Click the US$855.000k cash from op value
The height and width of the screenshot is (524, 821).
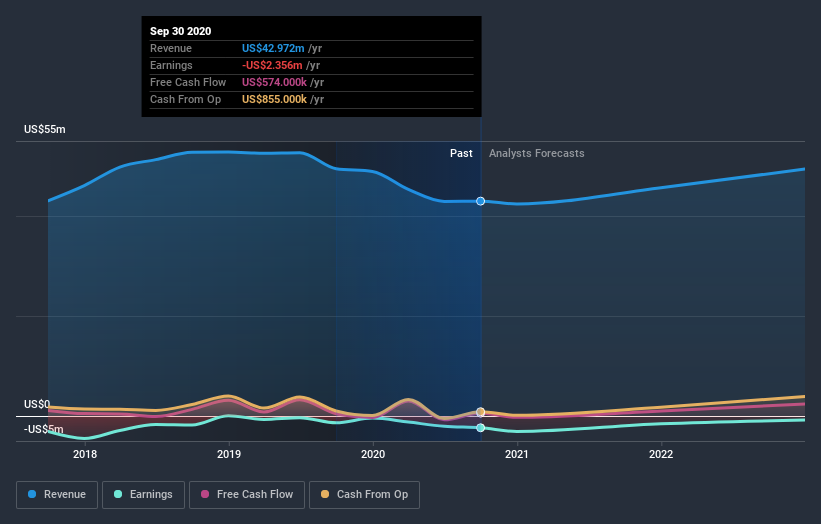274,99
